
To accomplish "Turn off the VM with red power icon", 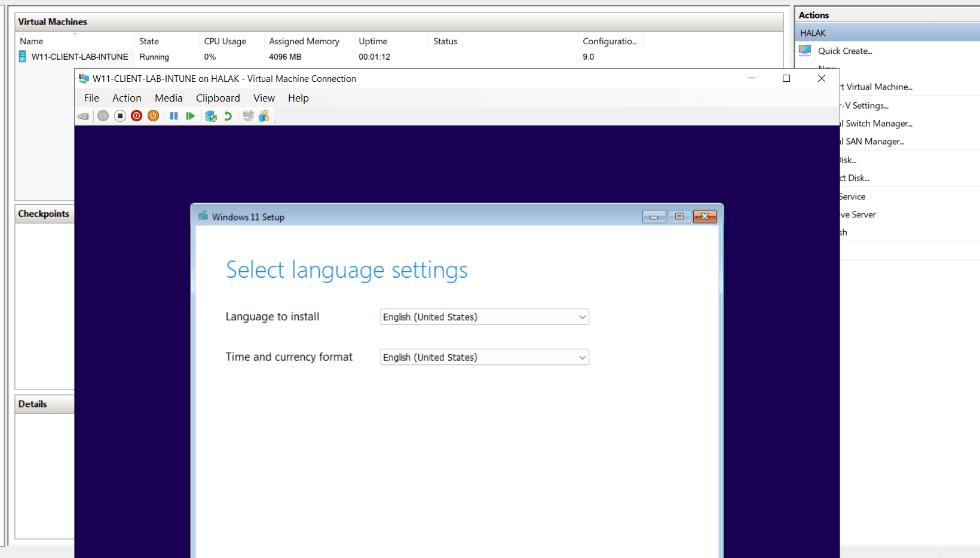I will [x=136, y=116].
